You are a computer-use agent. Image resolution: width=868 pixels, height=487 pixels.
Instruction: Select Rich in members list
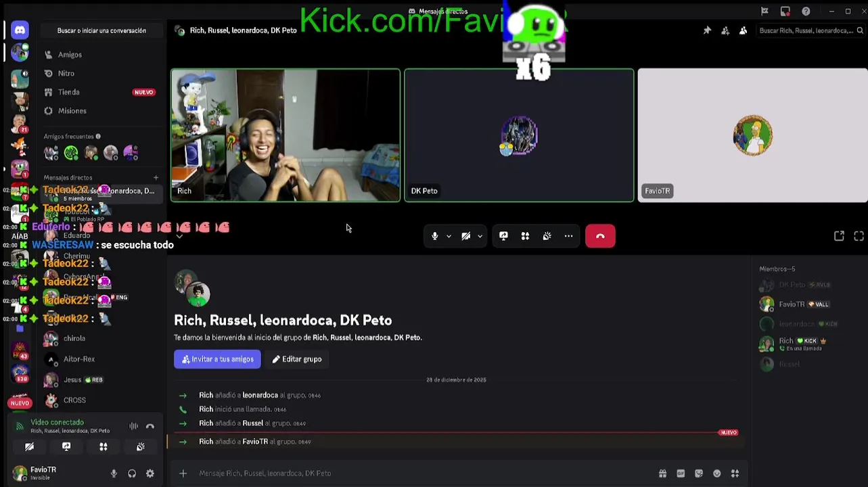tap(808, 344)
